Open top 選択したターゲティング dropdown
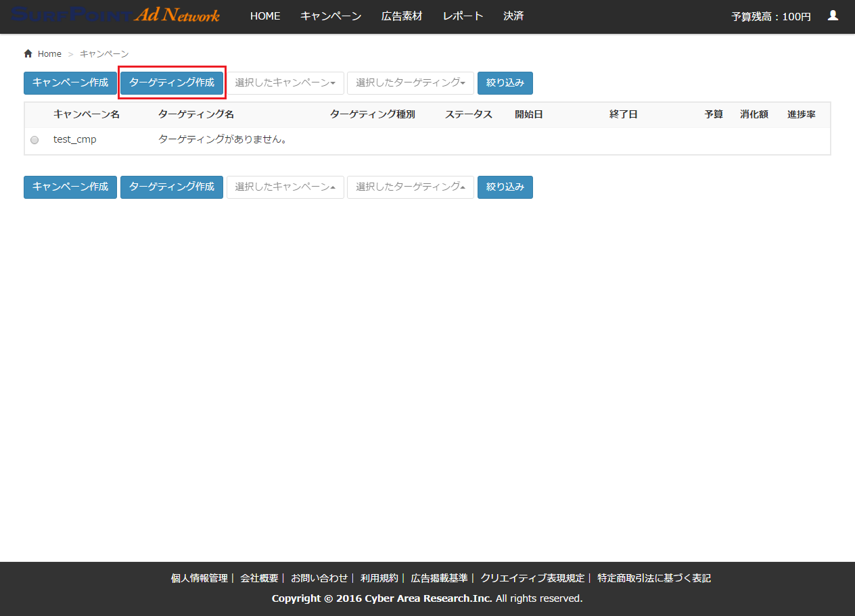The height and width of the screenshot is (616, 855). pos(410,83)
